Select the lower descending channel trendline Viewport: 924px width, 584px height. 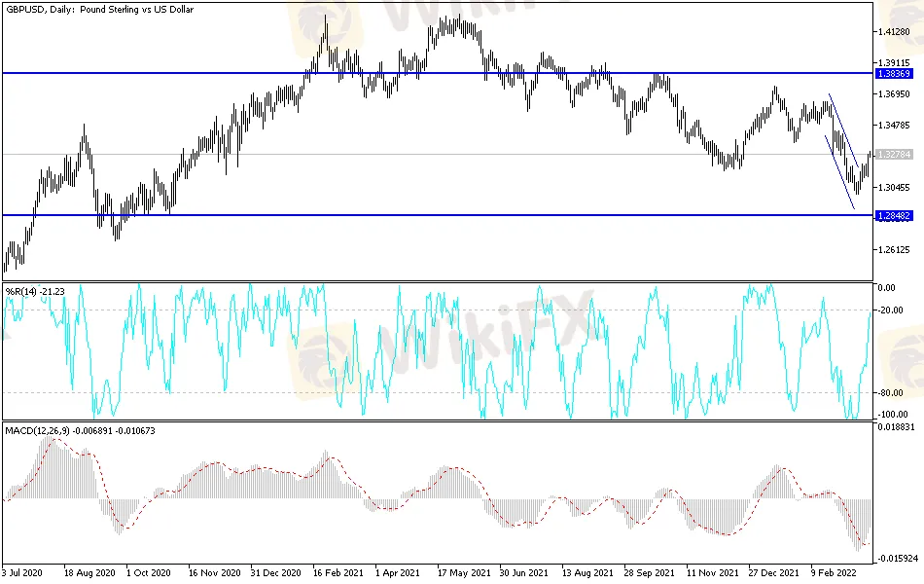[x=839, y=171]
